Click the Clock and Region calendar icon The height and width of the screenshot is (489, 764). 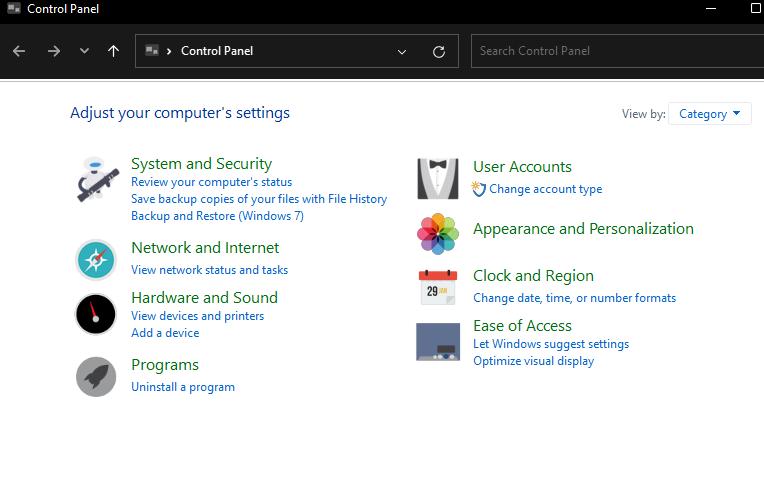437,288
